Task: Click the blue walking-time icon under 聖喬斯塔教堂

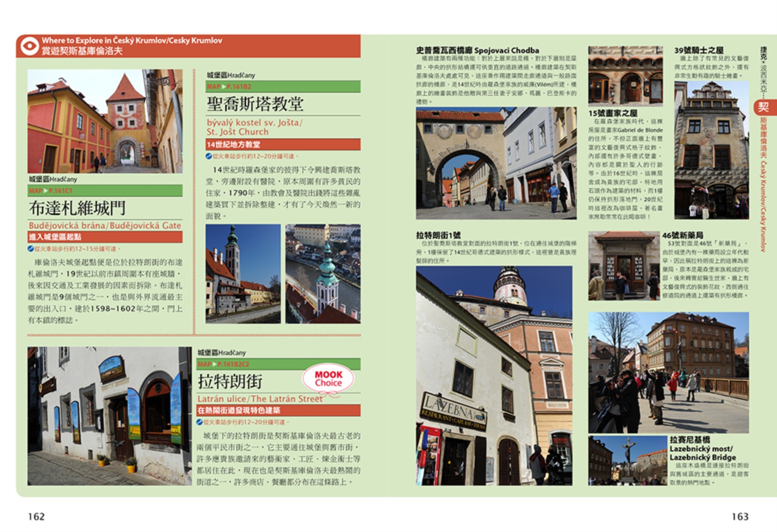Action: click(209, 156)
